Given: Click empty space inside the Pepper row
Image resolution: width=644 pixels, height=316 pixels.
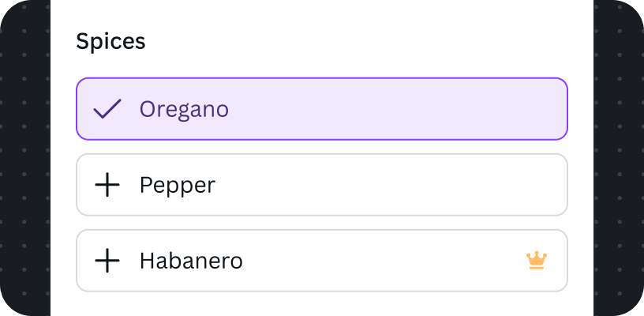Looking at the screenshot, I should [x=390, y=185].
